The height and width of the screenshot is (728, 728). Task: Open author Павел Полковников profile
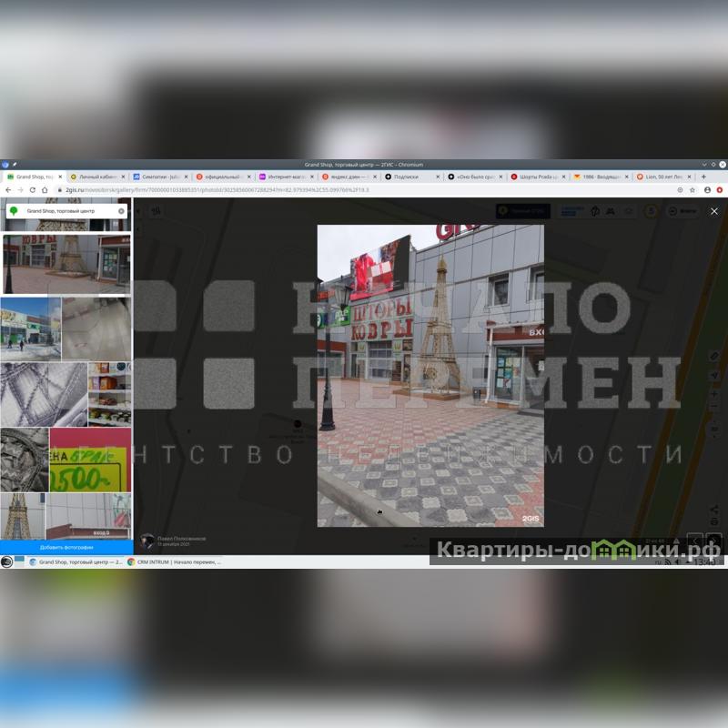point(181,539)
